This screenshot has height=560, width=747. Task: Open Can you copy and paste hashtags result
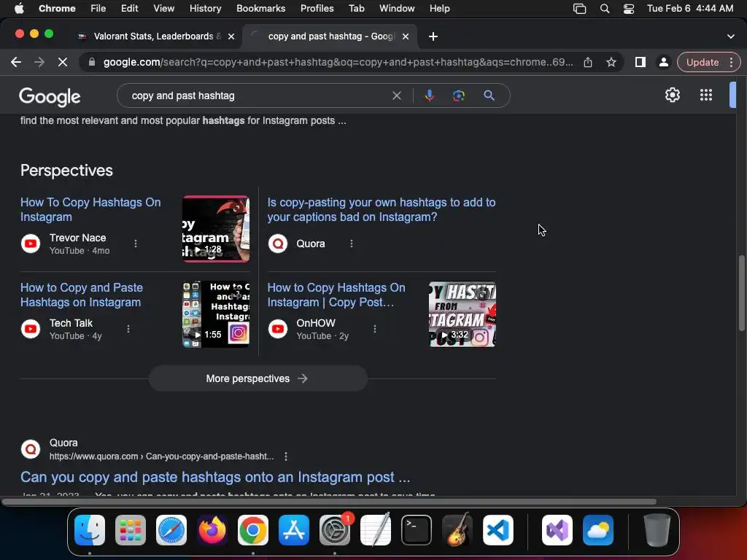tap(215, 477)
